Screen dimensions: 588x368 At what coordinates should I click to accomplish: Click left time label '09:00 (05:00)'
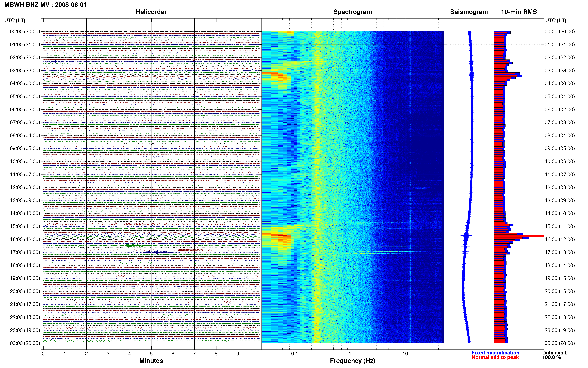coord(25,148)
